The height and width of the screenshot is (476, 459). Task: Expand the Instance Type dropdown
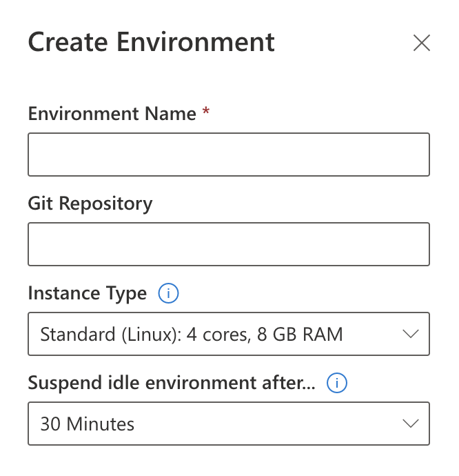coord(228,335)
